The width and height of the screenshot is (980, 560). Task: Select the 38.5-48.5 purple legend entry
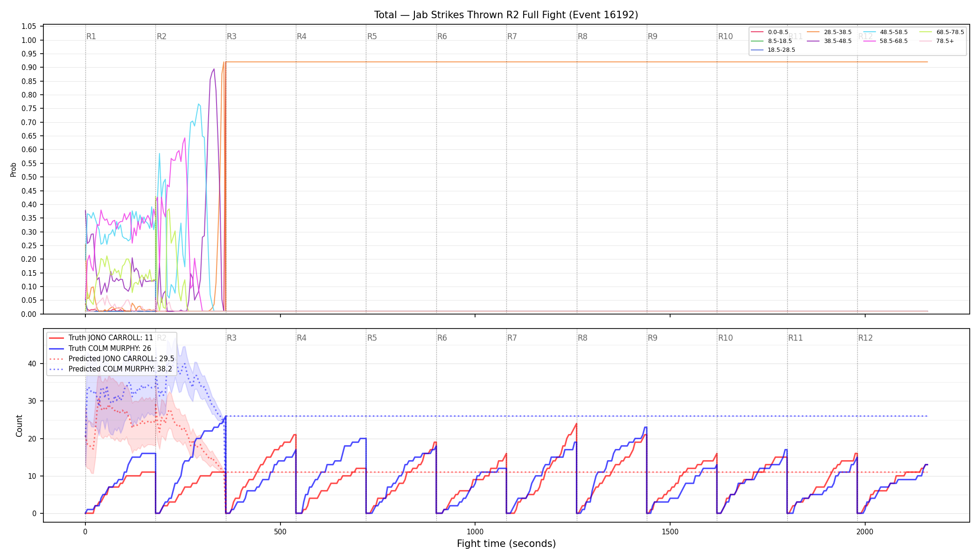click(829, 41)
